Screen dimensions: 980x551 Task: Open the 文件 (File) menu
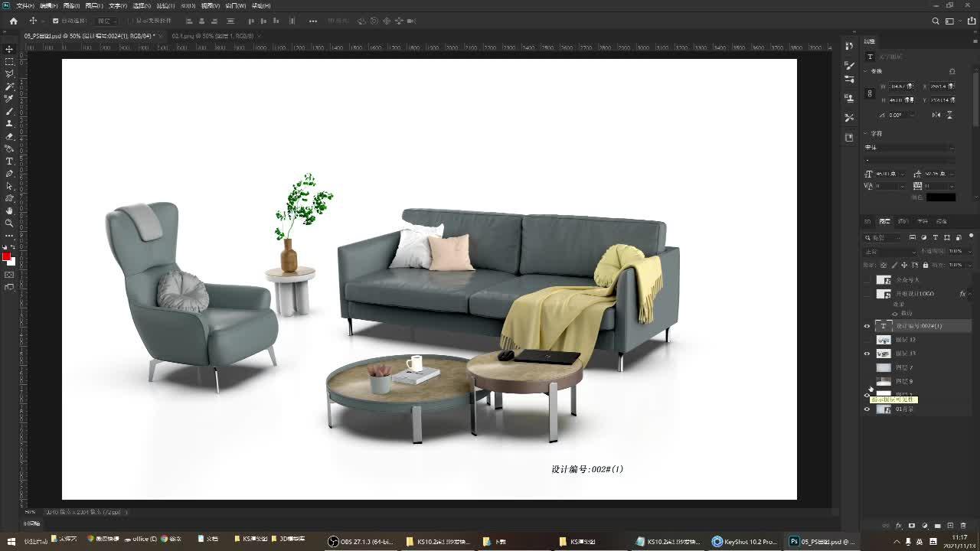24,5
